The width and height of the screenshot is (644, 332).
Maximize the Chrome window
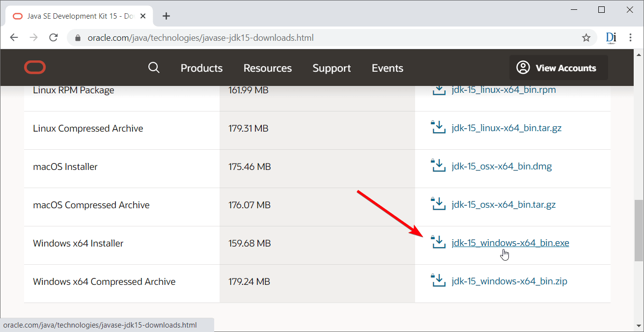pos(602,9)
